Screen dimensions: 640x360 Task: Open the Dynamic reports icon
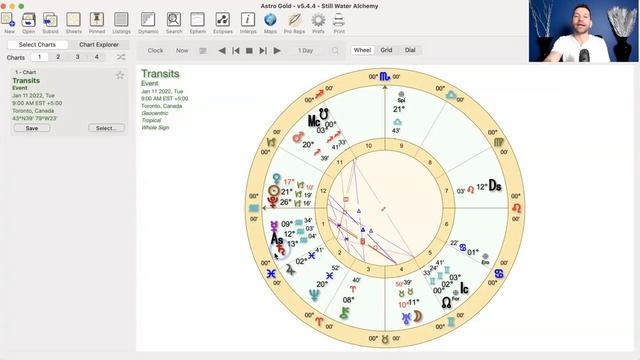148,20
